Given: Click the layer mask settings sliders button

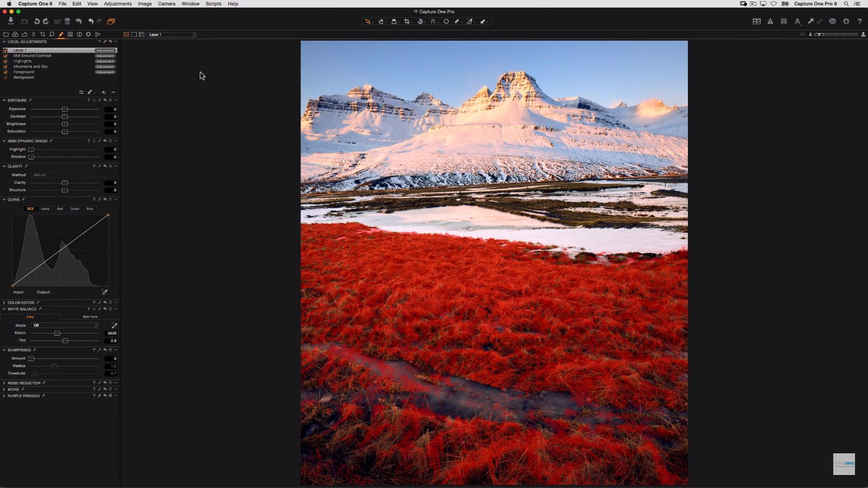Looking at the screenshot, I should point(81,92).
